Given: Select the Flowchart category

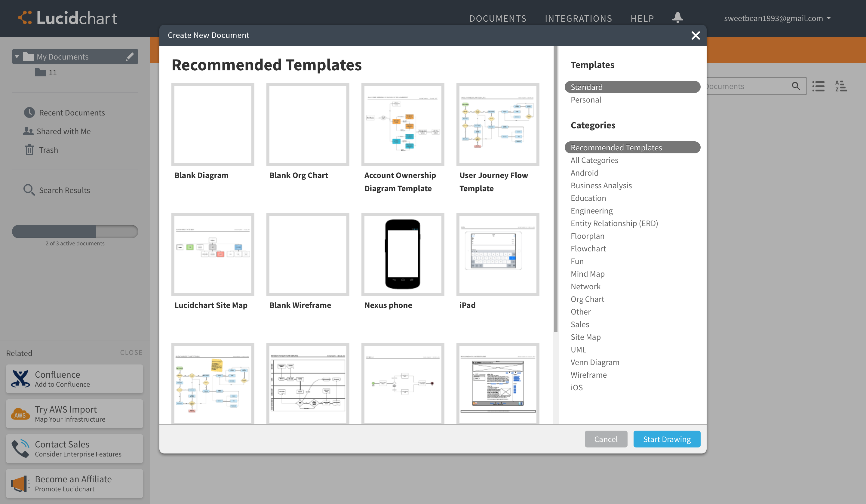Looking at the screenshot, I should click(x=588, y=248).
